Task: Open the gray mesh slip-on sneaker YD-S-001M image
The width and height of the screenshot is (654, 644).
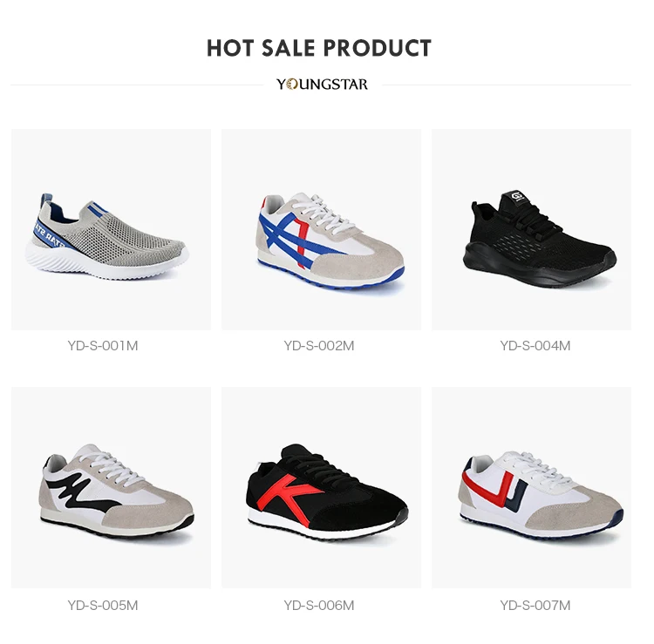Action: 111,229
